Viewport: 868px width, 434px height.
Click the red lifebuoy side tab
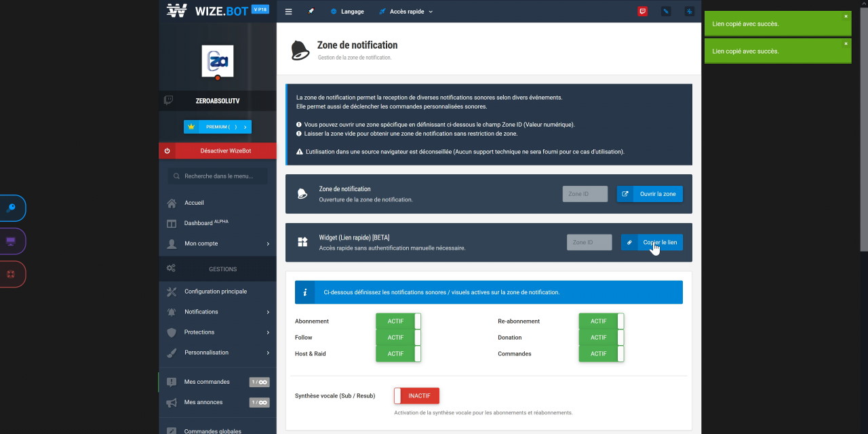pos(11,274)
